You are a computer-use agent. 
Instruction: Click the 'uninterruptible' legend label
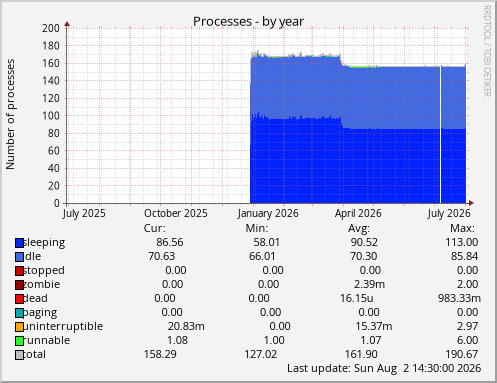[63, 326]
